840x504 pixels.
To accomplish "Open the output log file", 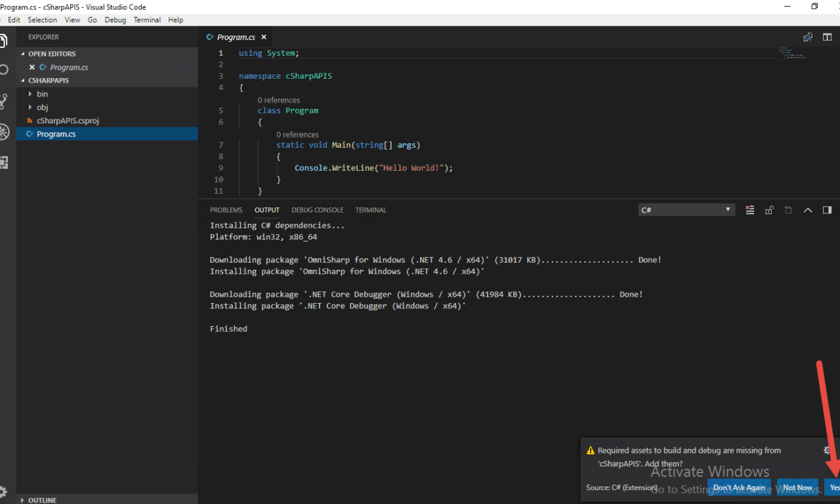I will 788,210.
